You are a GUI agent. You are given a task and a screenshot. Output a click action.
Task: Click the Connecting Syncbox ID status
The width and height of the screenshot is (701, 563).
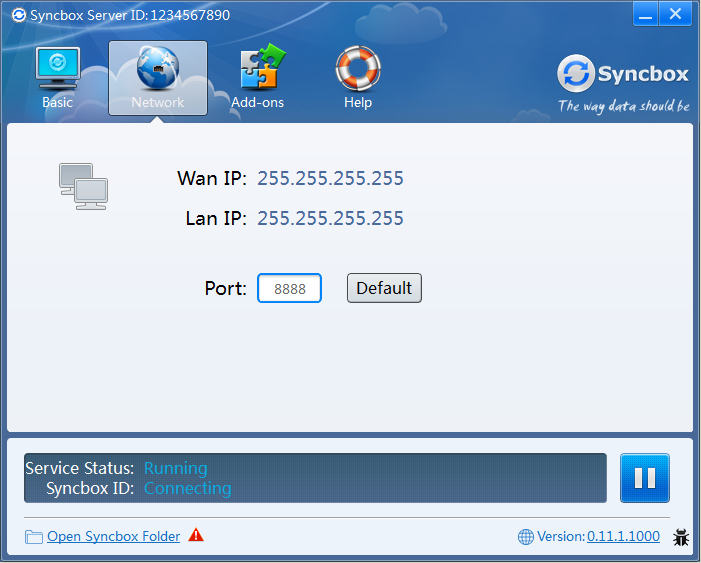pos(188,489)
